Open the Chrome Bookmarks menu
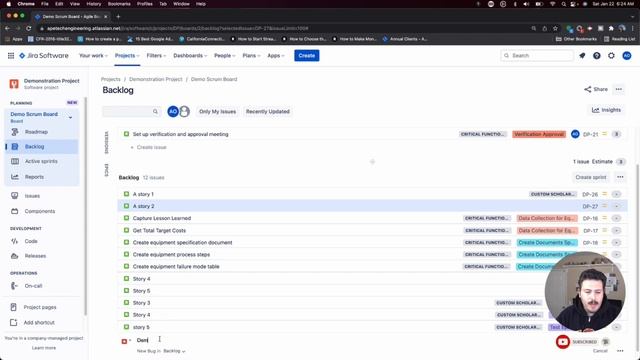The width and height of the screenshot is (640, 360). coord(119,4)
